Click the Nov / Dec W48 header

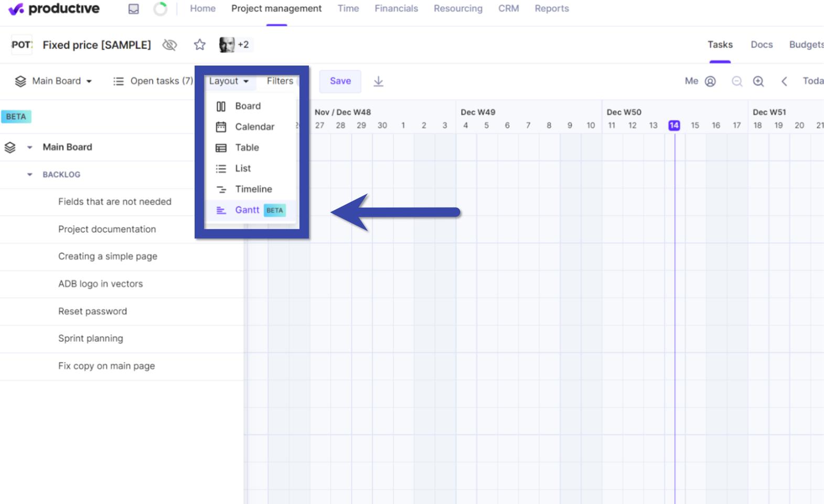click(343, 112)
